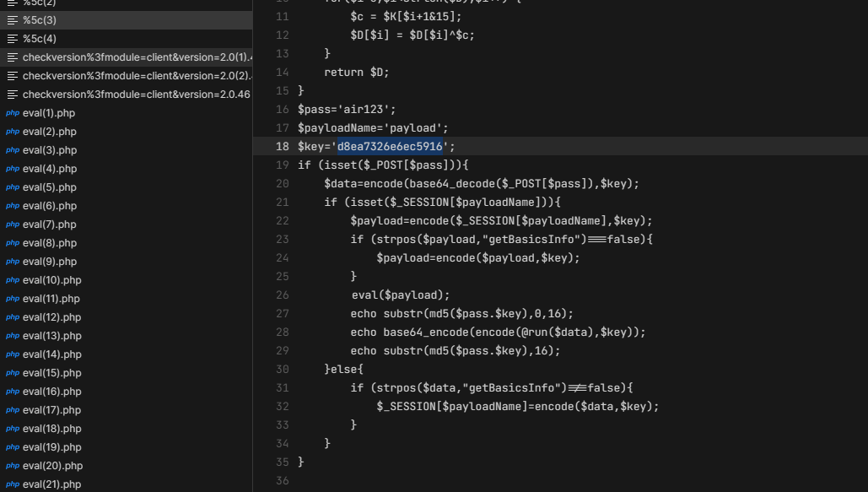The height and width of the screenshot is (492, 868).
Task: Open eval(10).php in the file list
Action: [127, 280]
